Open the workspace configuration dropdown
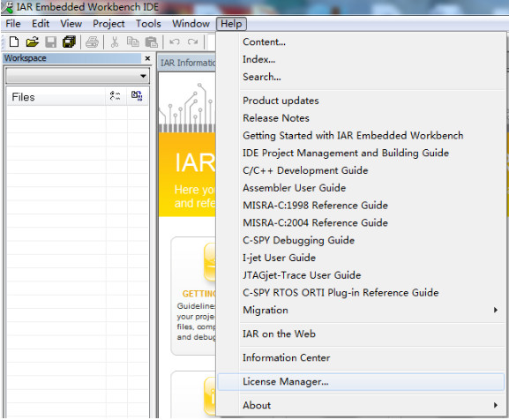 pyautogui.click(x=78, y=76)
